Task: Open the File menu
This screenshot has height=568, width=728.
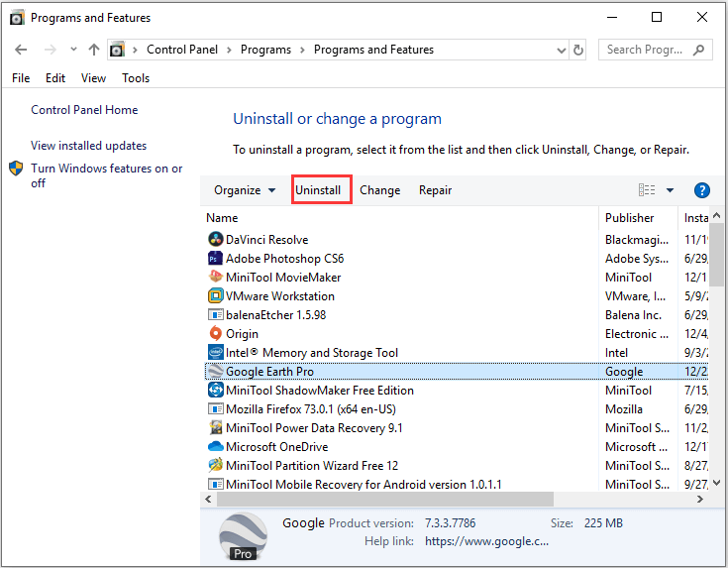Action: click(x=21, y=78)
